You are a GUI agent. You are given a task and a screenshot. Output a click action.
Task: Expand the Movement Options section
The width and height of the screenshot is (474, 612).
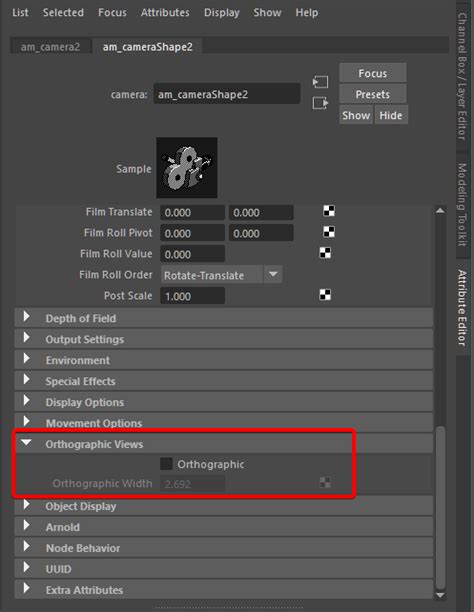pos(223,423)
